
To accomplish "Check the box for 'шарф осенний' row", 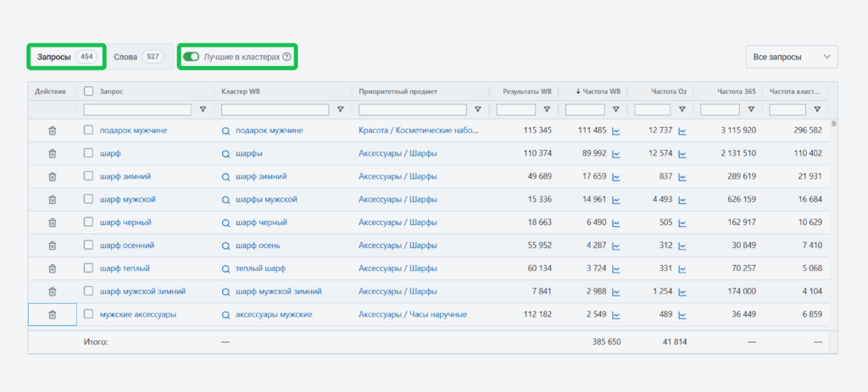I will [x=89, y=246].
